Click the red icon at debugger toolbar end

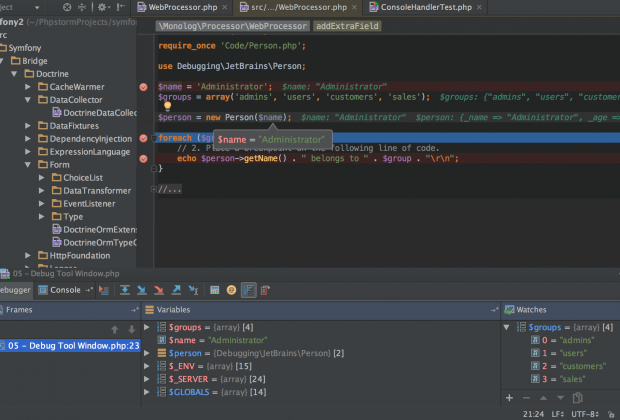[265, 290]
